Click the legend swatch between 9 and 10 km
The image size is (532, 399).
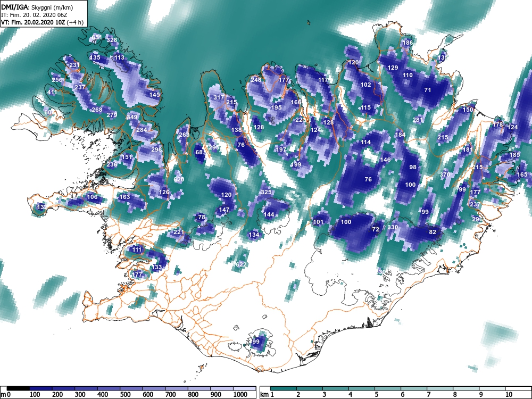[492, 388]
